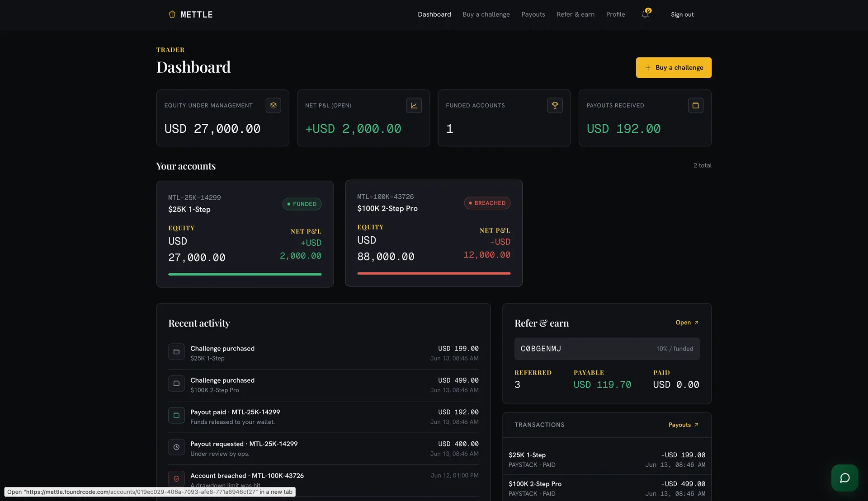Click the trophy icon in Funded Accounts card
This screenshot has height=501, width=868.
(x=555, y=105)
